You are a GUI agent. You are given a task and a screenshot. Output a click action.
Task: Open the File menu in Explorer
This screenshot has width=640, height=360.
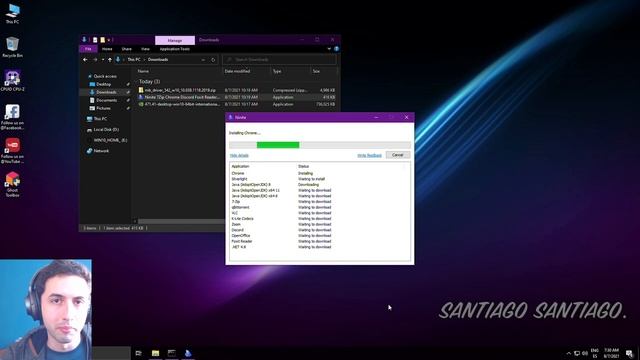tap(88, 49)
